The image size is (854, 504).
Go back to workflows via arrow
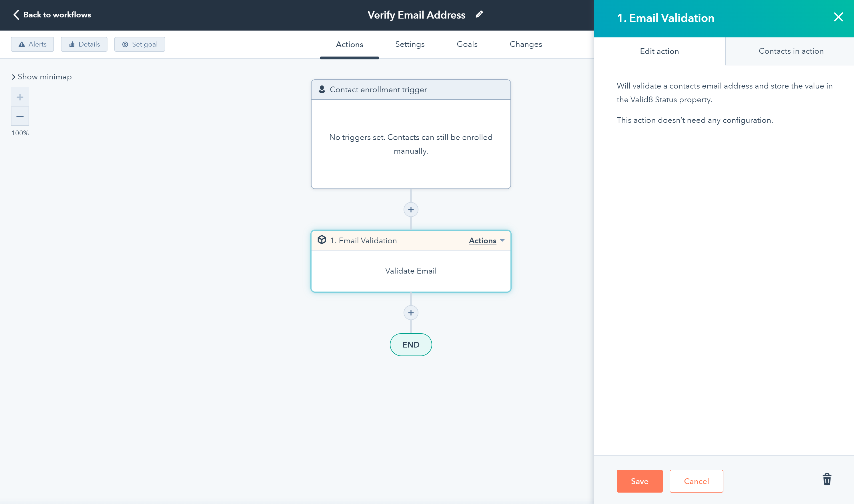(x=16, y=15)
